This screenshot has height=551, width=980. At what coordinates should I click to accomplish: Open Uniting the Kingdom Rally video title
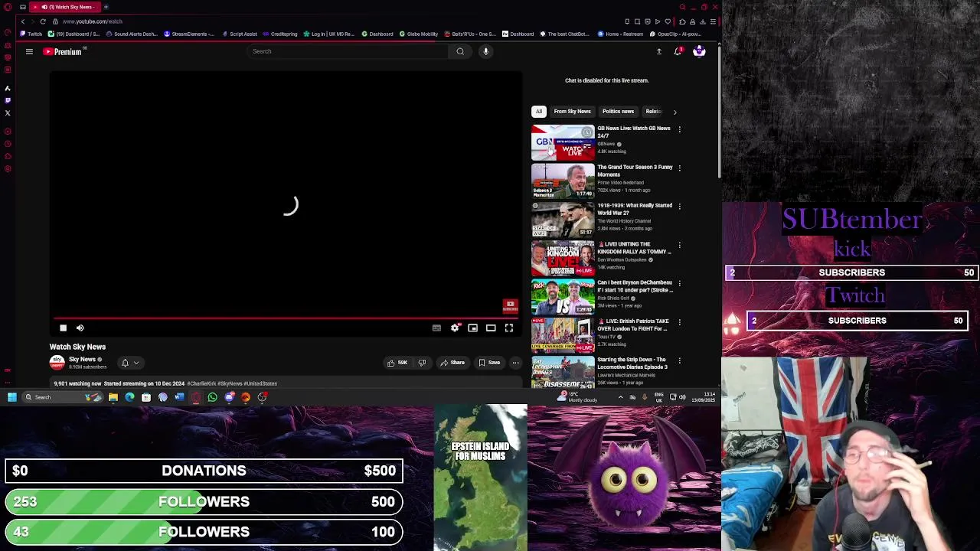[634, 248]
